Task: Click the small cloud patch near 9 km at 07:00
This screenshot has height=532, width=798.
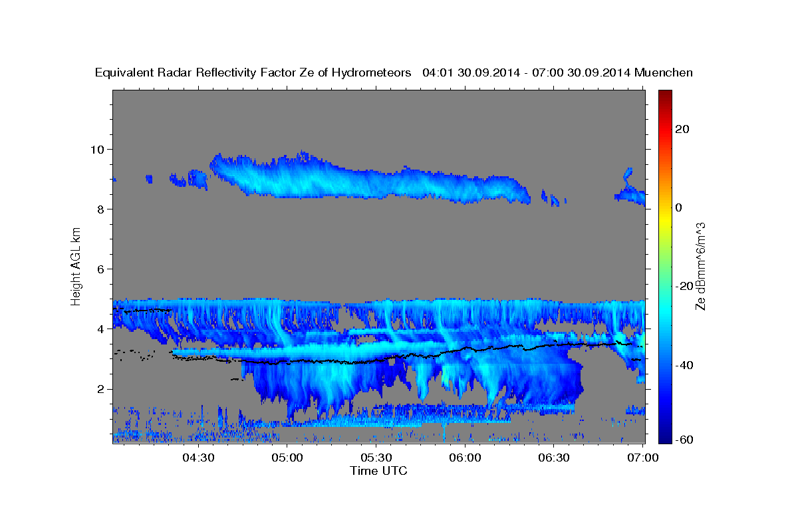Action: pos(629,188)
